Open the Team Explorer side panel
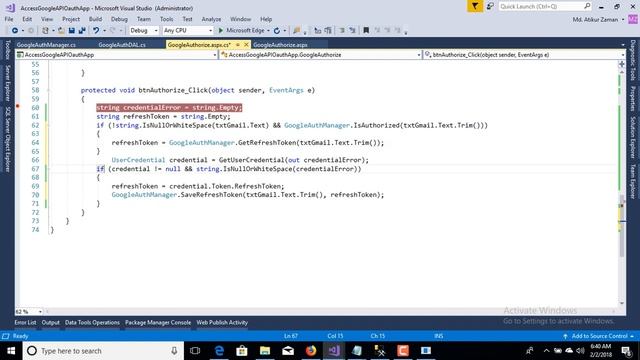The image size is (640, 360). 633,182
